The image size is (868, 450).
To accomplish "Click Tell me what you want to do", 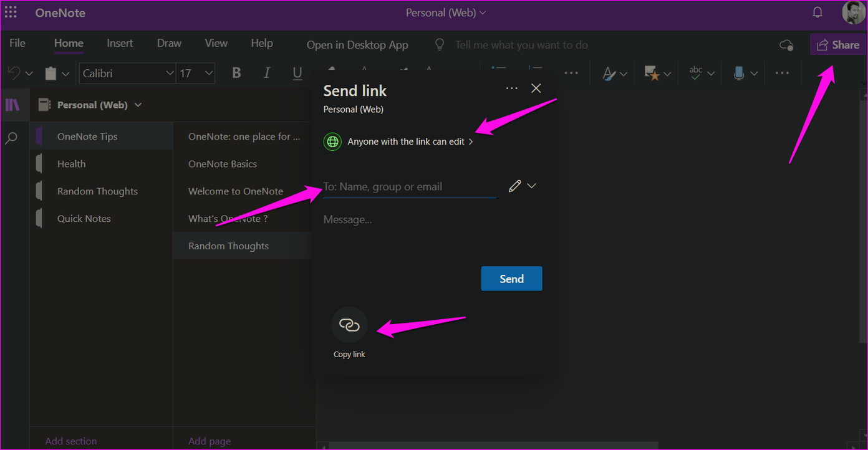I will pos(521,45).
